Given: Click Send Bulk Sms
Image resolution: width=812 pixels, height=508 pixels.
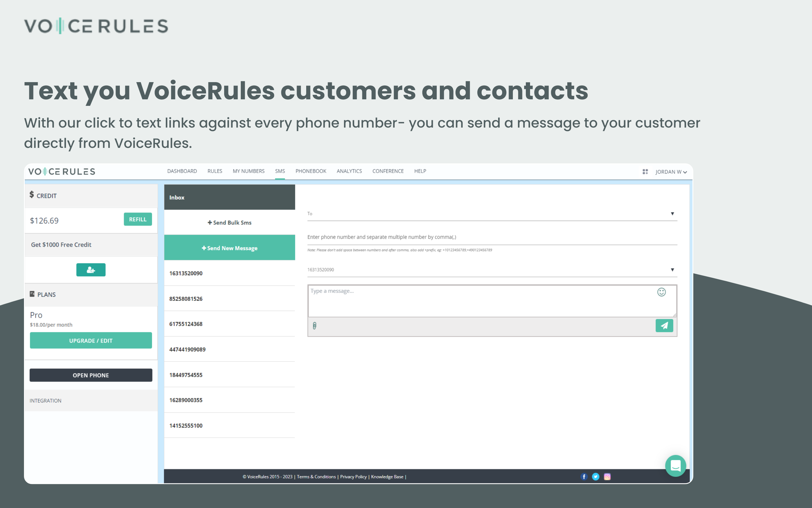Looking at the screenshot, I should [x=230, y=222].
